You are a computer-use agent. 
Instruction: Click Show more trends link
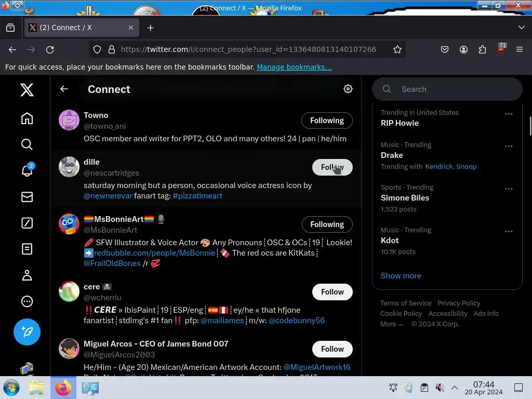(x=401, y=276)
